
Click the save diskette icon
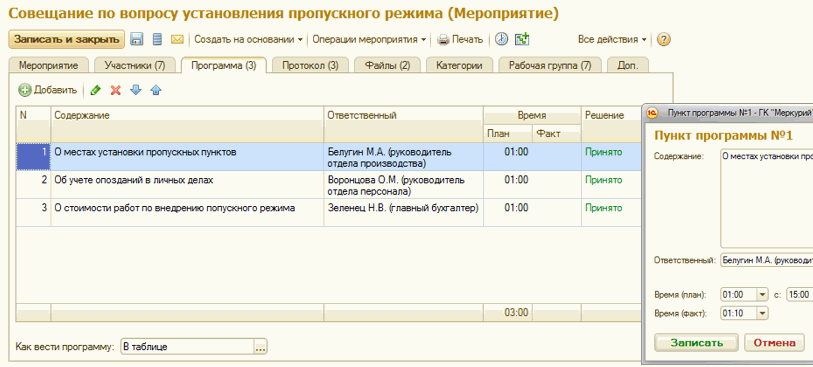136,39
